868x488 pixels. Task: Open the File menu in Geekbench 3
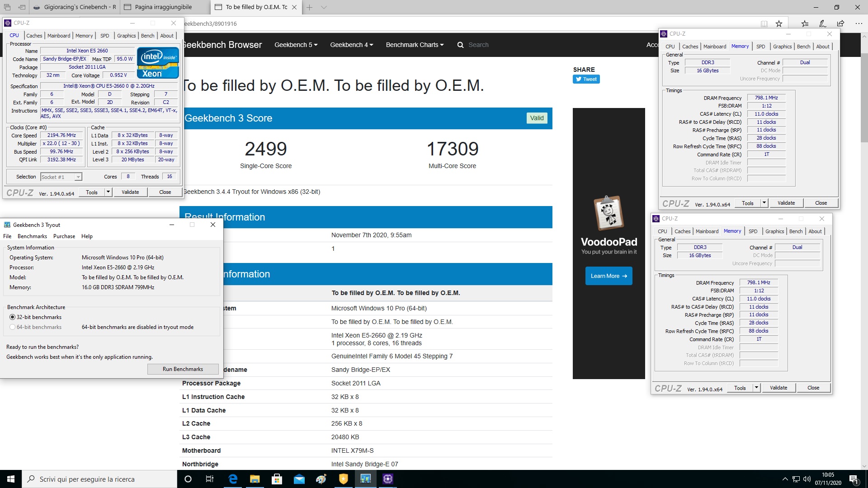click(7, 236)
